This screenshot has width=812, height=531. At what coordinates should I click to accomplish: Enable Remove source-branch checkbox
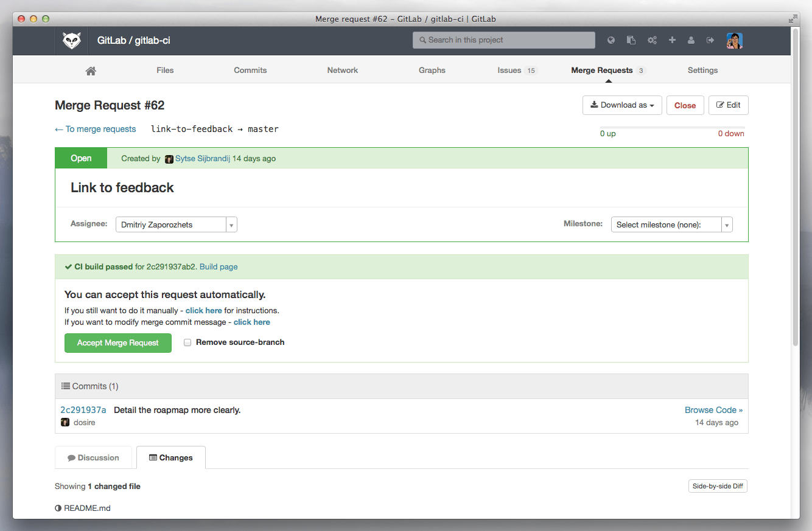(187, 342)
